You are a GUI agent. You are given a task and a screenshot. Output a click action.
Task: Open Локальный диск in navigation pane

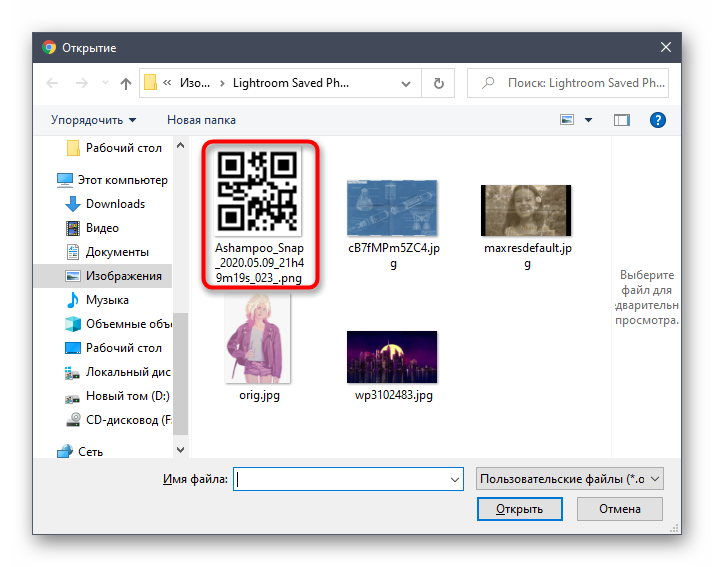pyautogui.click(x=118, y=372)
